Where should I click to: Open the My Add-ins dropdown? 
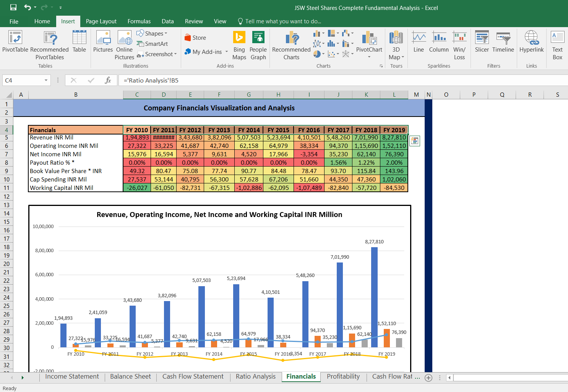pos(227,52)
